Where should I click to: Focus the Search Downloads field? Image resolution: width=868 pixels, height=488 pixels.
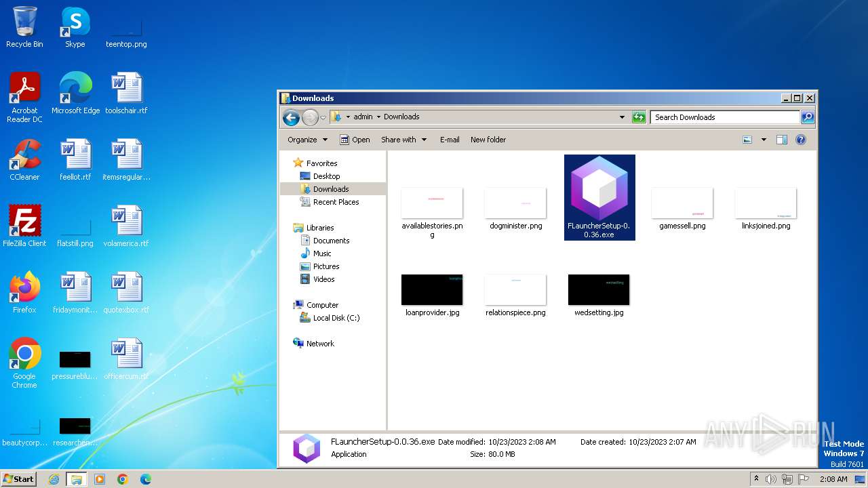[724, 117]
